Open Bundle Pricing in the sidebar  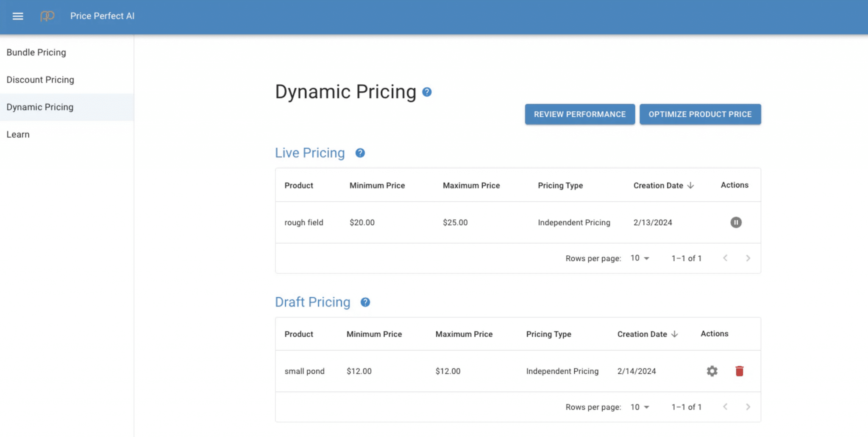pos(67,53)
